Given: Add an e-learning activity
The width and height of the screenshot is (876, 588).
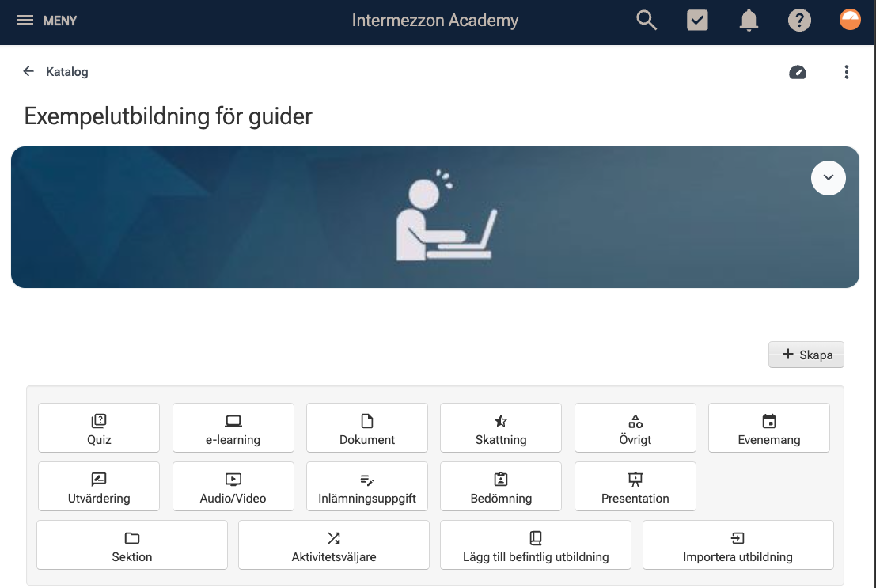Looking at the screenshot, I should click(x=233, y=427).
